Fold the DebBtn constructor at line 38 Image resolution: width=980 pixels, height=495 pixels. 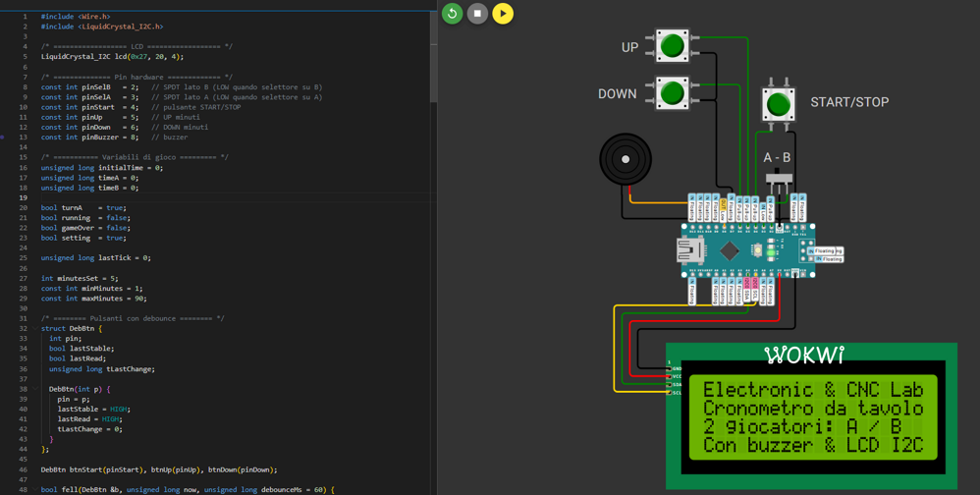[x=35, y=389]
